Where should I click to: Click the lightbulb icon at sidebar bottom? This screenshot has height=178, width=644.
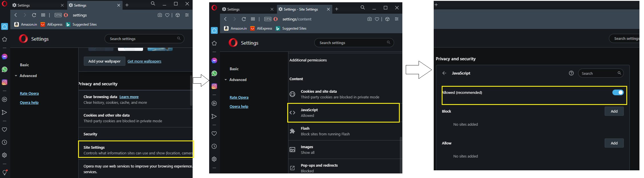(x=5, y=173)
